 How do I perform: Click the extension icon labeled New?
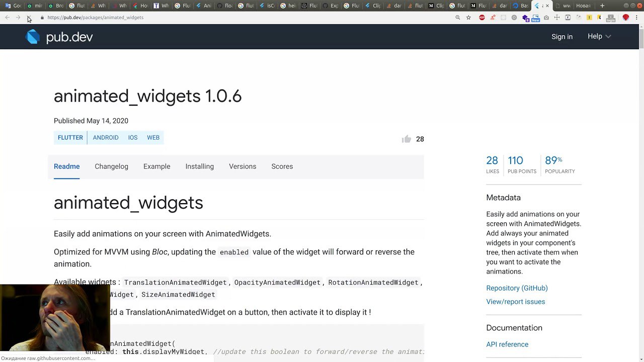pos(535,18)
